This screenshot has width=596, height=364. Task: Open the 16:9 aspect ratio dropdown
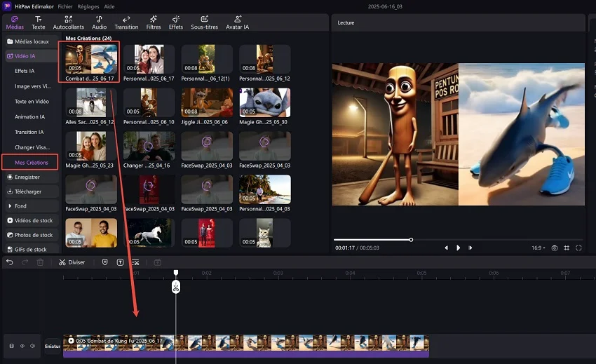[538, 248]
